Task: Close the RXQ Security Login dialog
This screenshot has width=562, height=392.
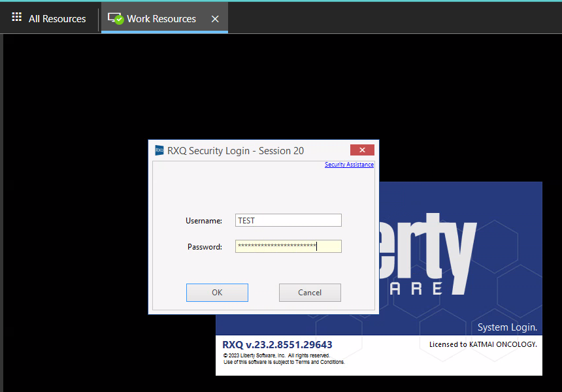Action: [362, 150]
